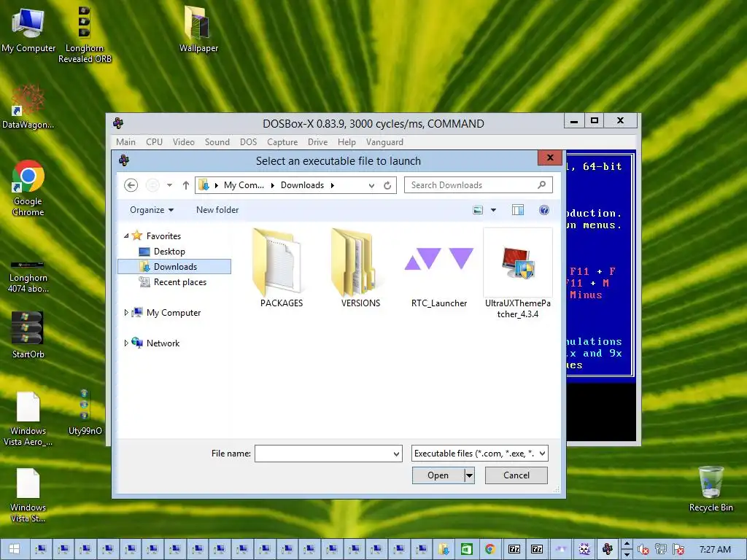Open dialog help icon

544,210
